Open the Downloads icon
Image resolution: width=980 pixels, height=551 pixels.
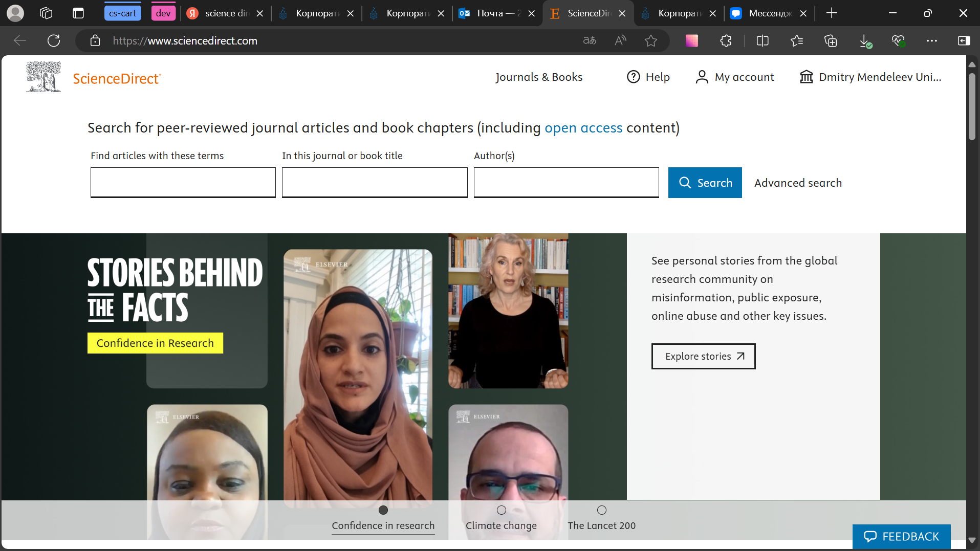(x=865, y=41)
